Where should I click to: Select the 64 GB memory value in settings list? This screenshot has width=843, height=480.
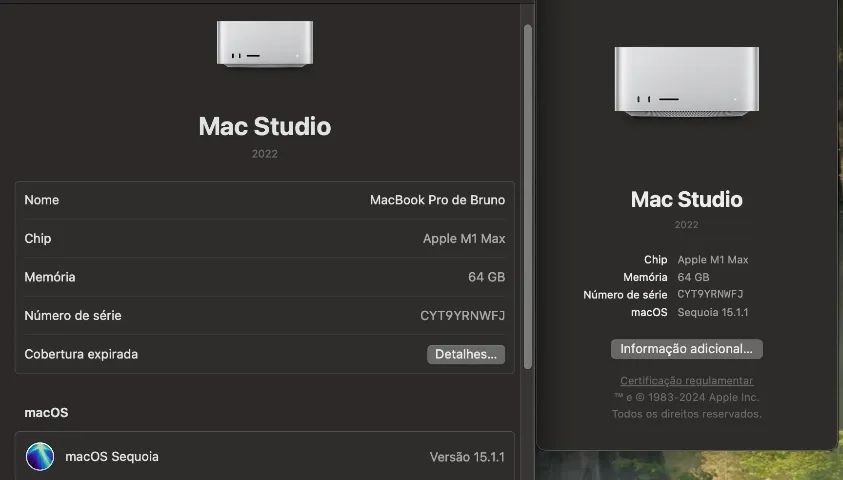pyautogui.click(x=487, y=277)
